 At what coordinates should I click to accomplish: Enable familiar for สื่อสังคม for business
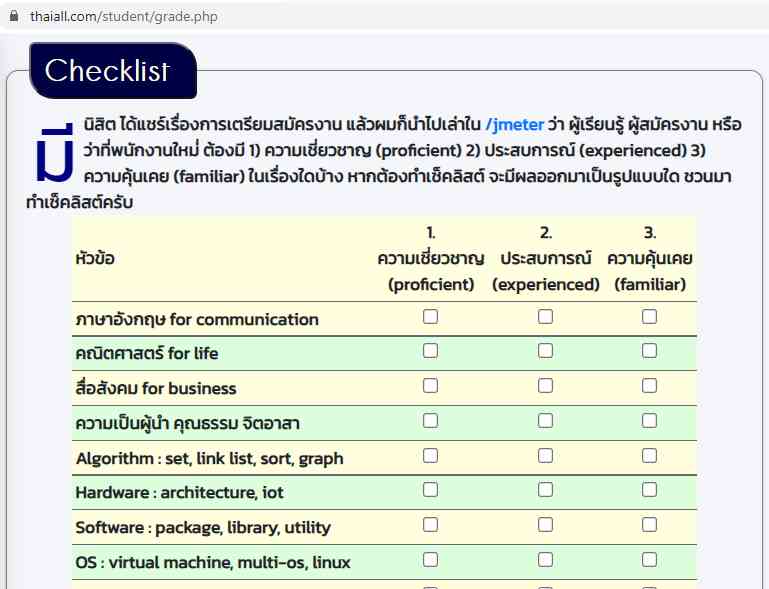click(650, 386)
